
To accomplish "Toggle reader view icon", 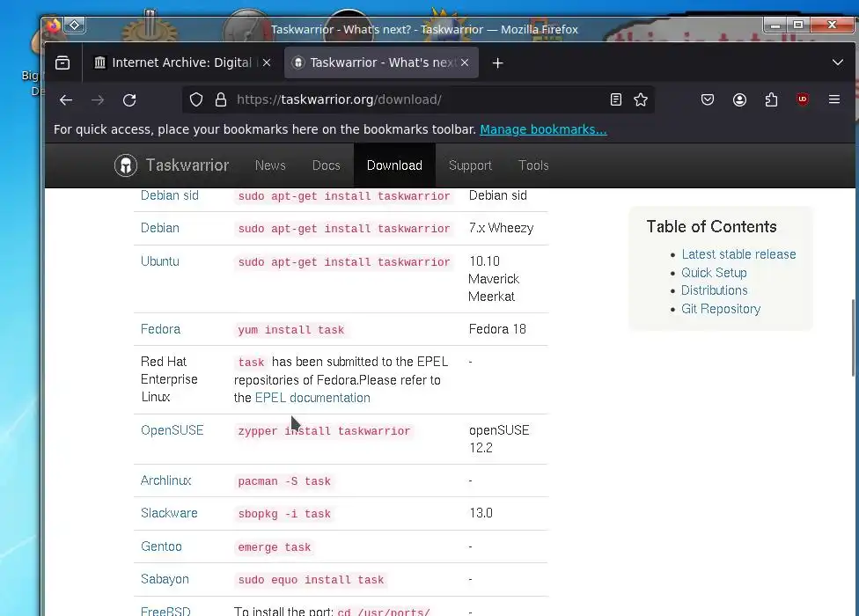I will tap(616, 99).
